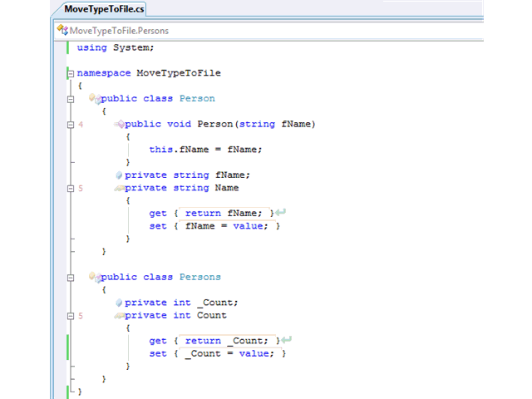The width and height of the screenshot is (532, 399).
Task: Collapse the private string Name property
Action: [71, 189]
